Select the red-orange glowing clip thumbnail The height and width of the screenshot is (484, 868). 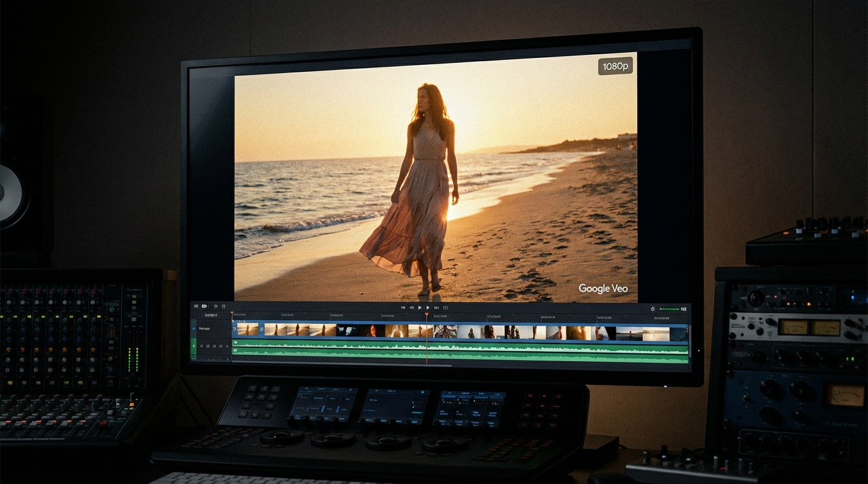click(x=372, y=330)
